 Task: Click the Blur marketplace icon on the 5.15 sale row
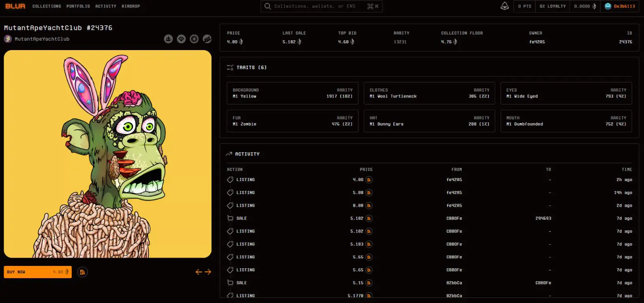[369, 283]
